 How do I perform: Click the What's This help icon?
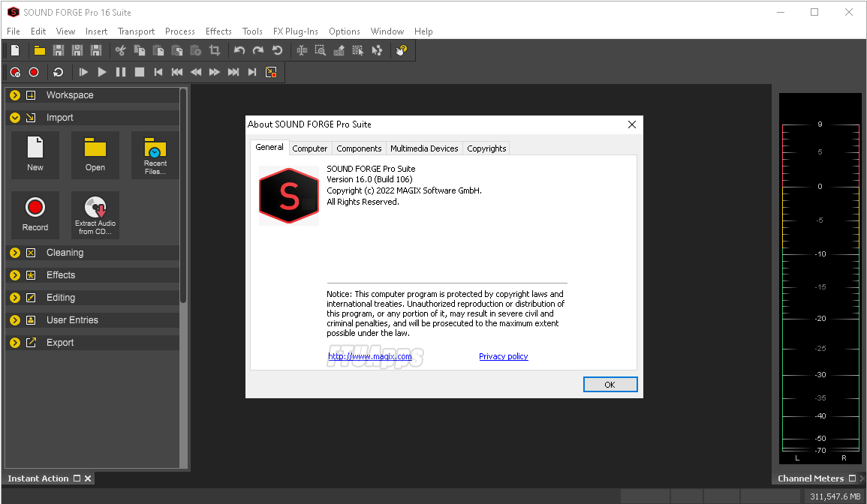[402, 50]
